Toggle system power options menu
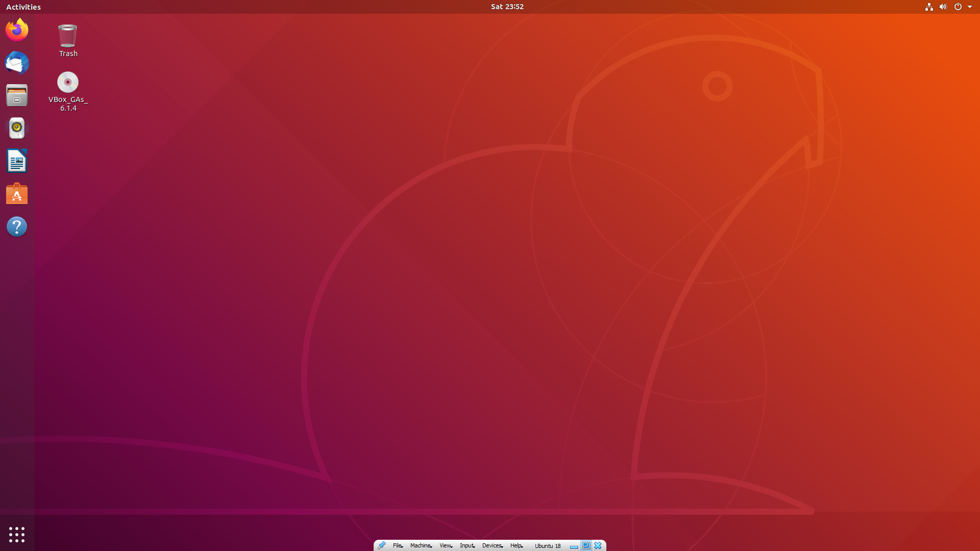Image resolution: width=980 pixels, height=551 pixels. click(957, 7)
